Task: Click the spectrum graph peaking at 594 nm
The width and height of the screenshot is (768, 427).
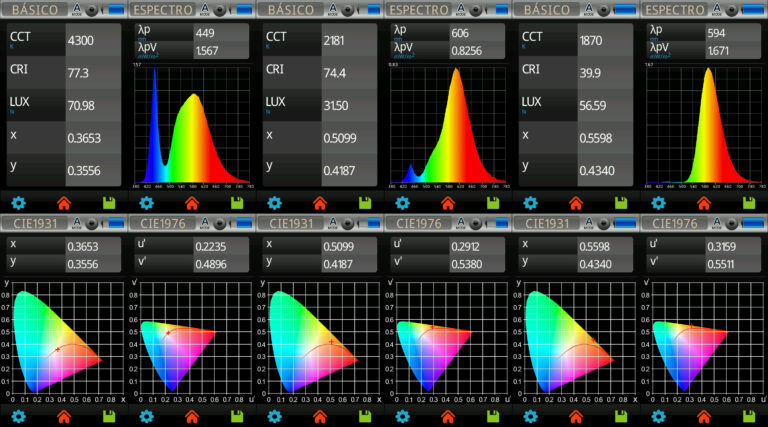Action: [704, 125]
